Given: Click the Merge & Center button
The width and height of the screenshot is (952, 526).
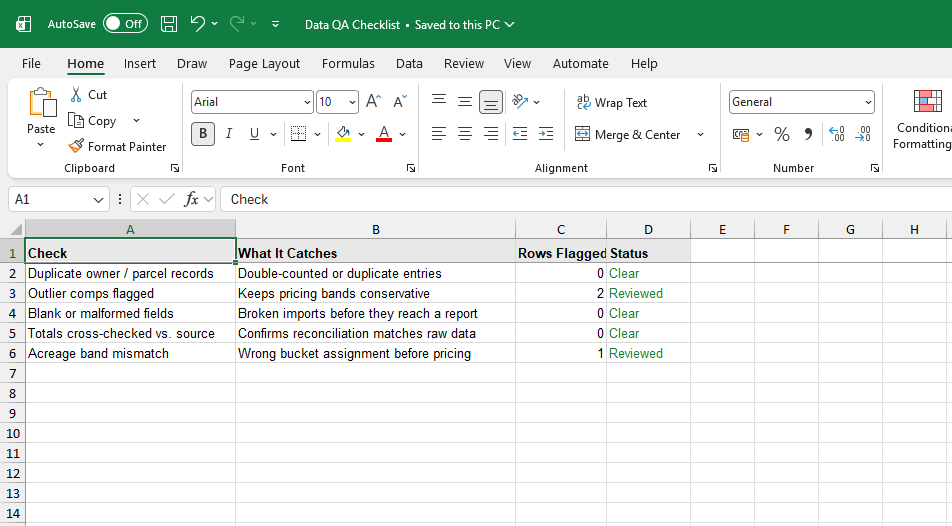Looking at the screenshot, I should [627, 134].
